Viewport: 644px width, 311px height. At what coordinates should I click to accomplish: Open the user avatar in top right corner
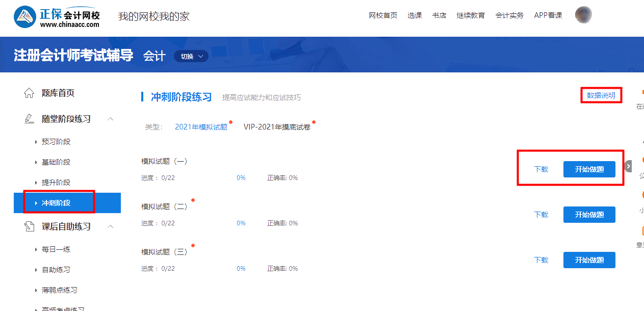pos(583,14)
